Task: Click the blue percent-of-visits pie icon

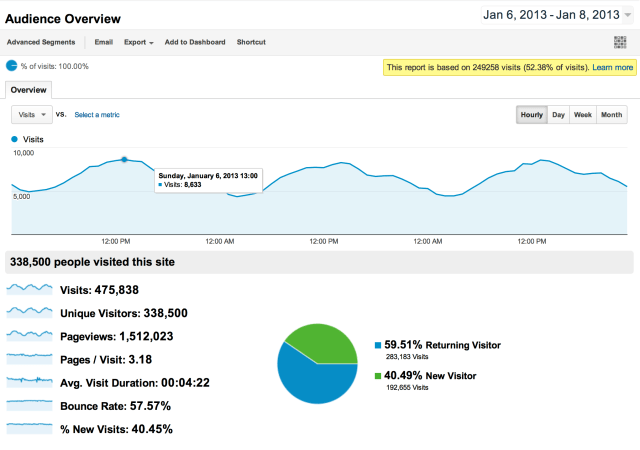Action: (11, 66)
